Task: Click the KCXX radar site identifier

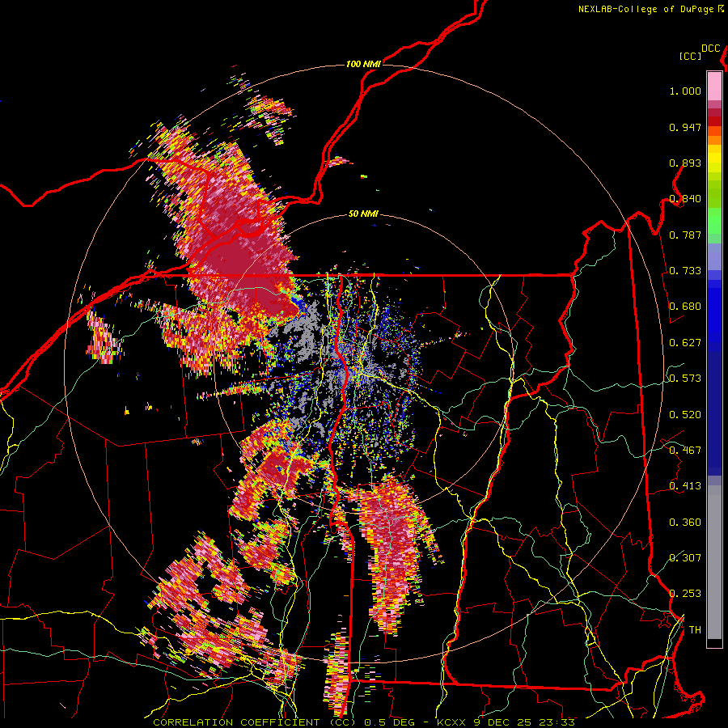Action: point(451,722)
